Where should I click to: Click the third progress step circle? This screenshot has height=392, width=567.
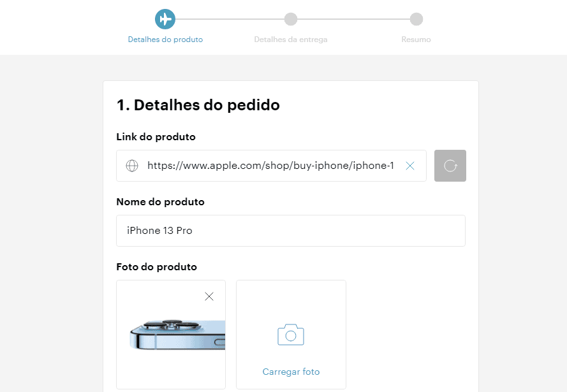pos(416,19)
